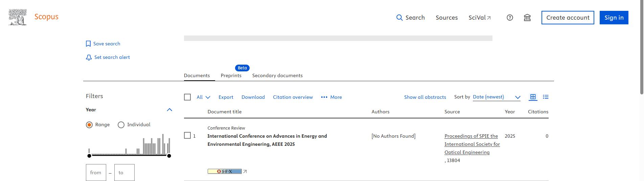
Task: Open the Sort by Date (newest) dropdown
Action: click(x=496, y=97)
